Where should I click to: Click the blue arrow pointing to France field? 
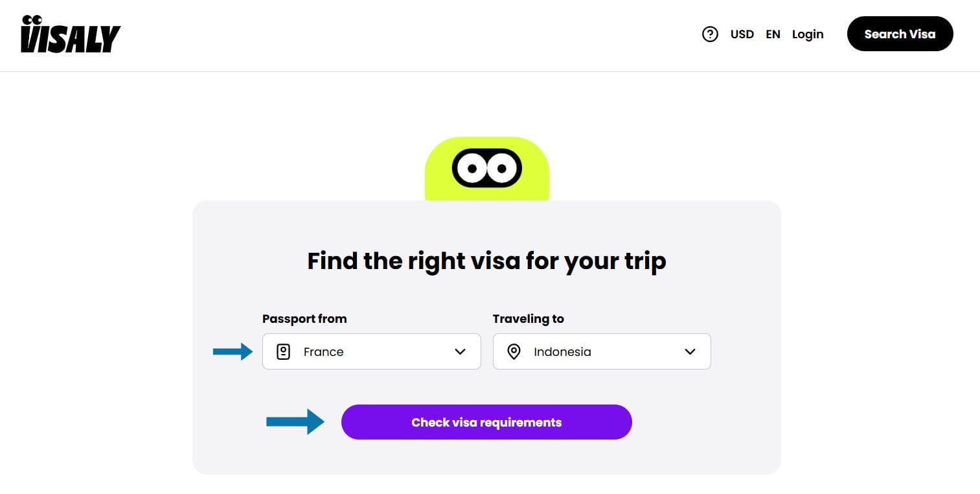233,352
